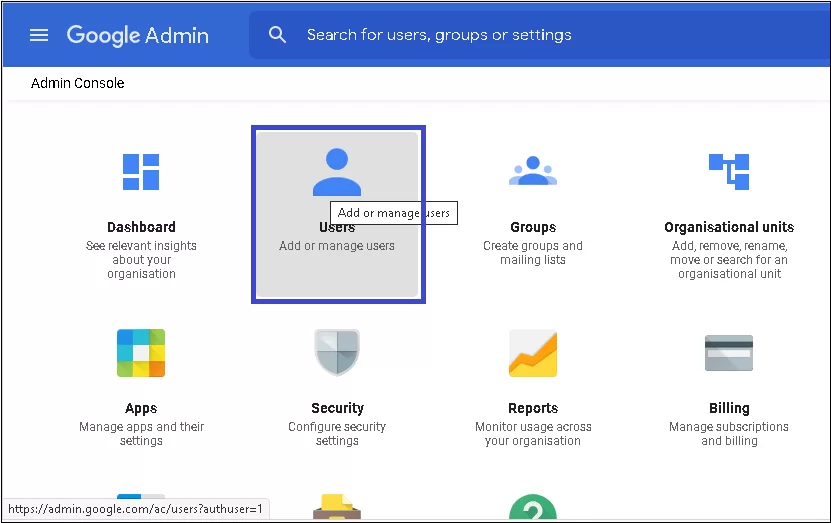The image size is (831, 523).
Task: Open the Groups people icon
Action: coord(533,171)
